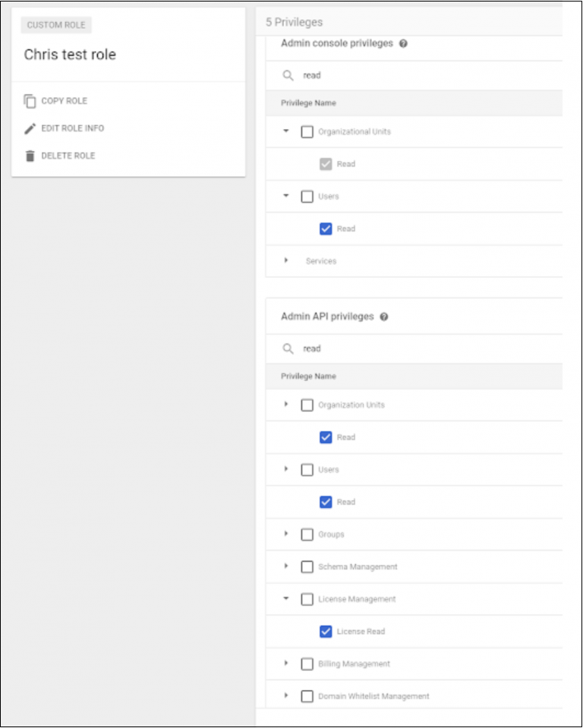Expand Domain Whitelist Management privileges

pos(285,695)
